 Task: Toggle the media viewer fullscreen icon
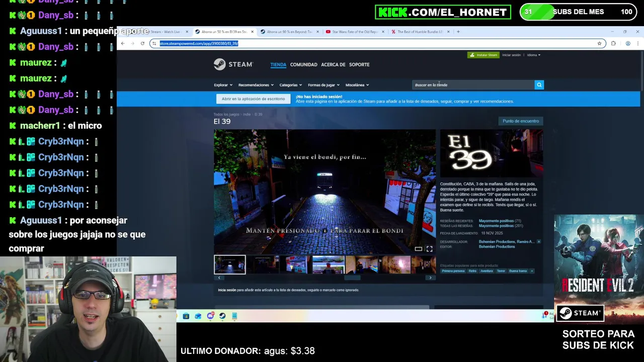coord(429,249)
